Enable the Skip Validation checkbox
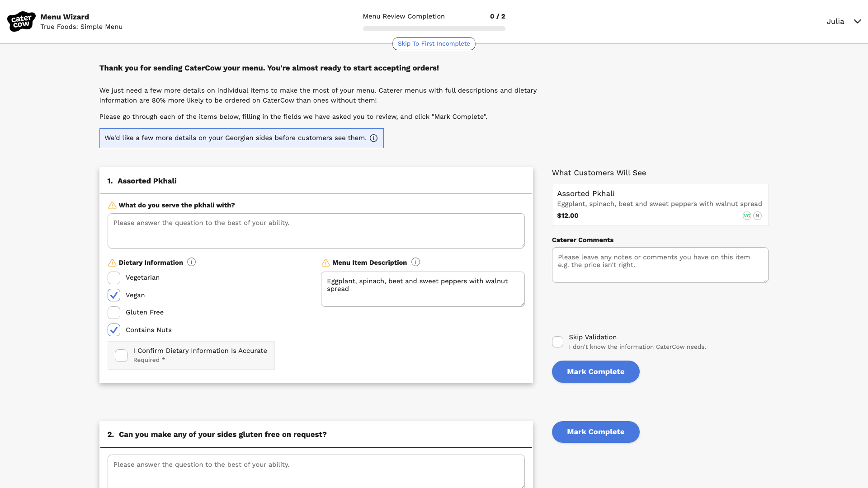The width and height of the screenshot is (868, 488). 558,342
